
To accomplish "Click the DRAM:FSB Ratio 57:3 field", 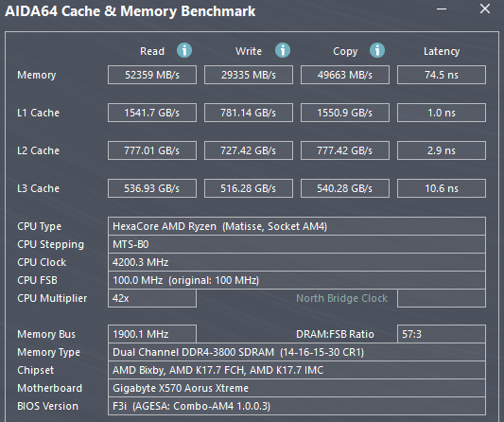I will [x=442, y=334].
